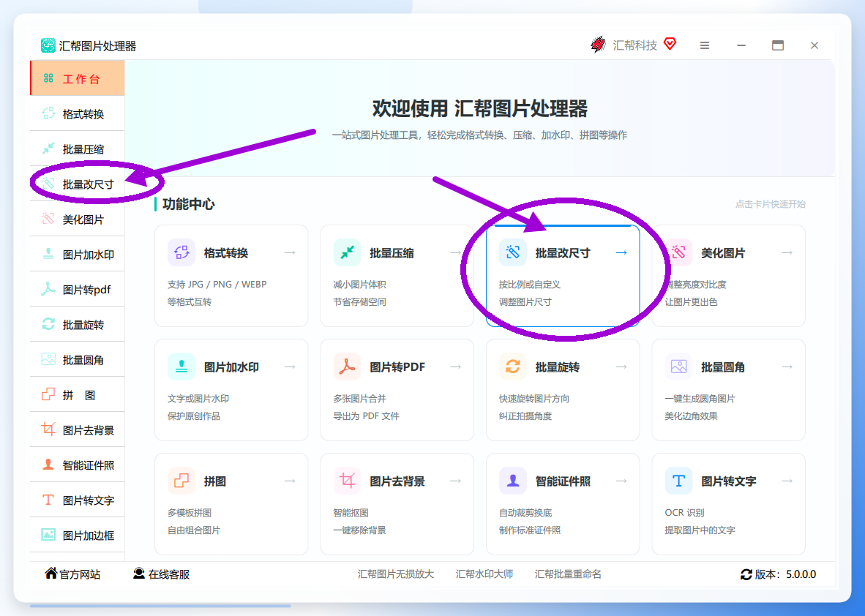
Task: Open 汇帮批量重命名 link
Action: pyautogui.click(x=568, y=574)
